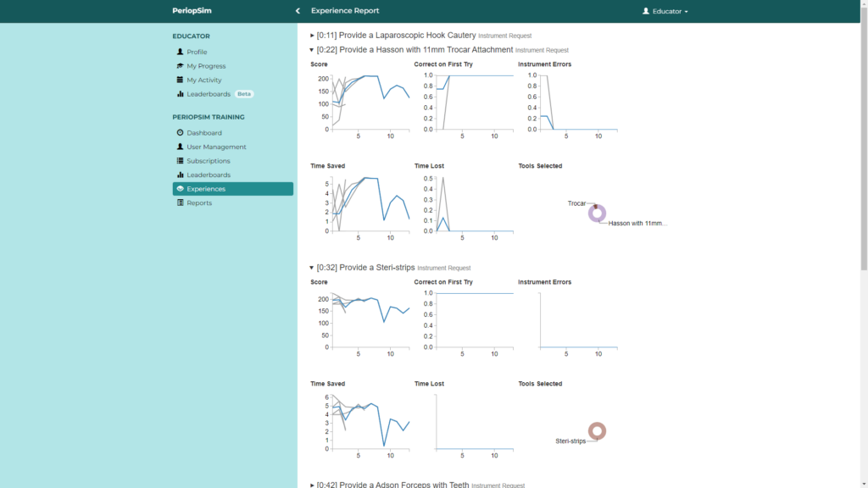
Task: Click the My Progress graduation cap icon
Action: pyautogui.click(x=178, y=66)
